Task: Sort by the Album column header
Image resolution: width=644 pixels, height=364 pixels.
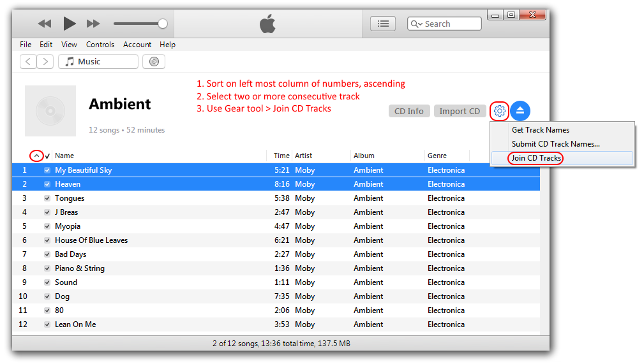Action: 364,156
